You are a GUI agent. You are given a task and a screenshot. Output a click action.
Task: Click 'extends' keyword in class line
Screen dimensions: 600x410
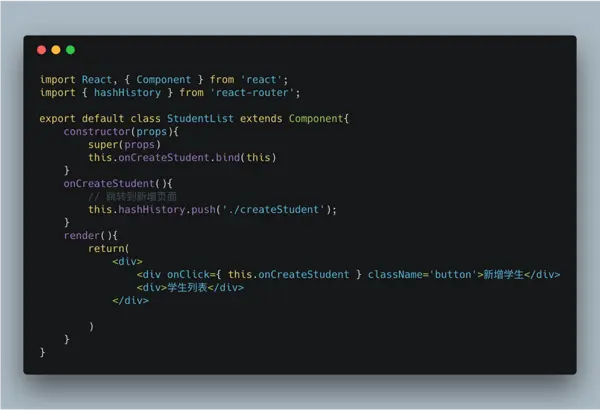(261, 119)
